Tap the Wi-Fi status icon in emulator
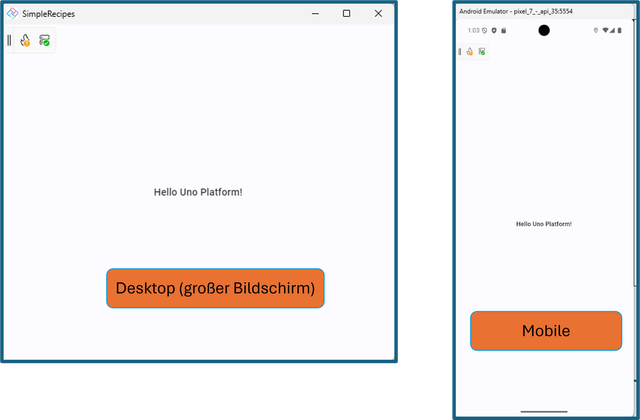Image resolution: width=640 pixels, height=420 pixels. [x=605, y=30]
